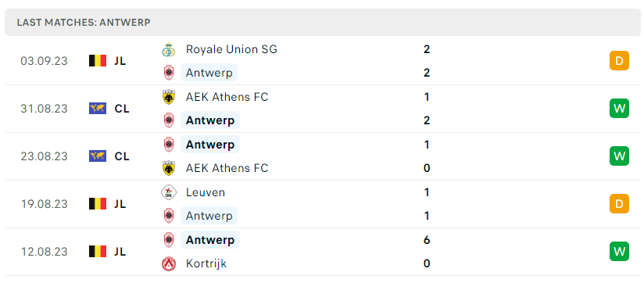
Task: Open the Leuven team name link
Action: pos(206,192)
